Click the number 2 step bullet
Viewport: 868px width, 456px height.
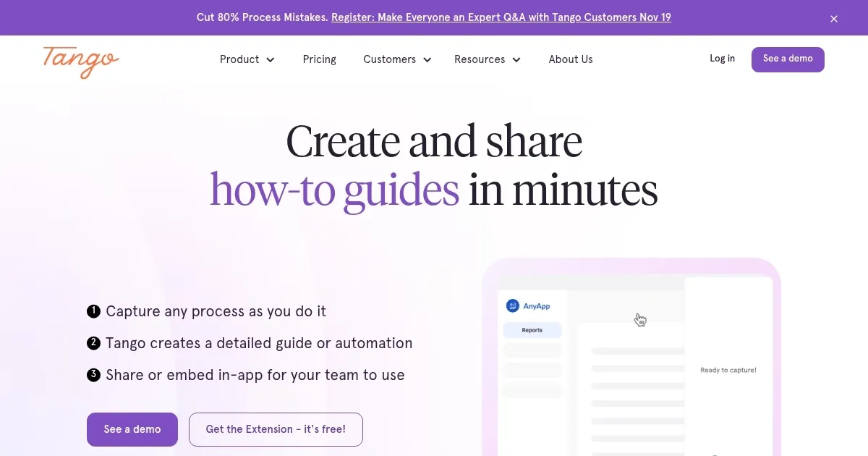coord(93,343)
